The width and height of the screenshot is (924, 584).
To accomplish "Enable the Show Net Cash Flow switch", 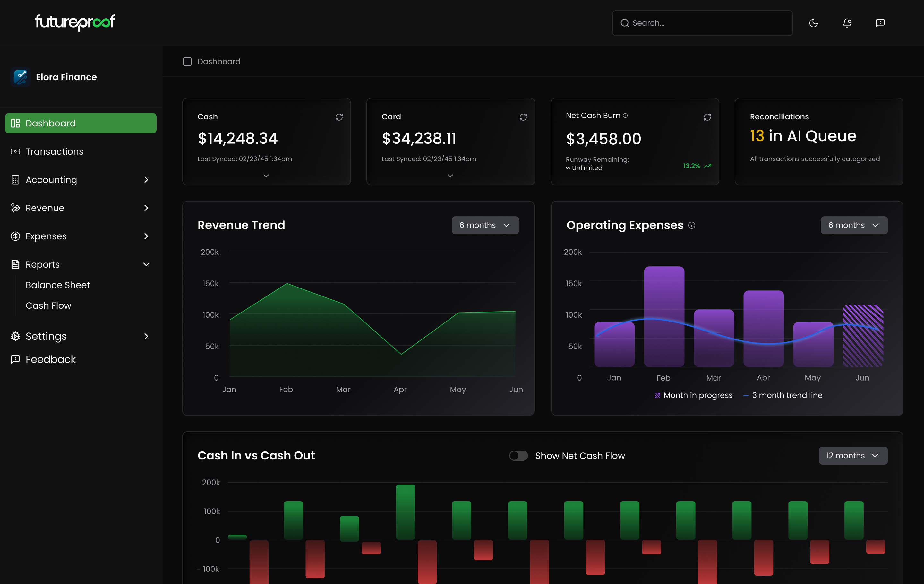I will pyautogui.click(x=518, y=455).
